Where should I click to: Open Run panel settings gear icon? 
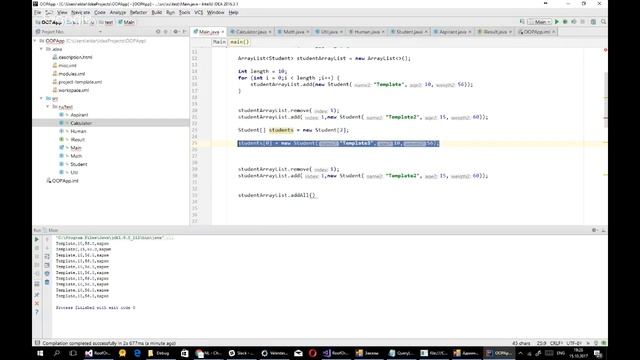click(594, 230)
